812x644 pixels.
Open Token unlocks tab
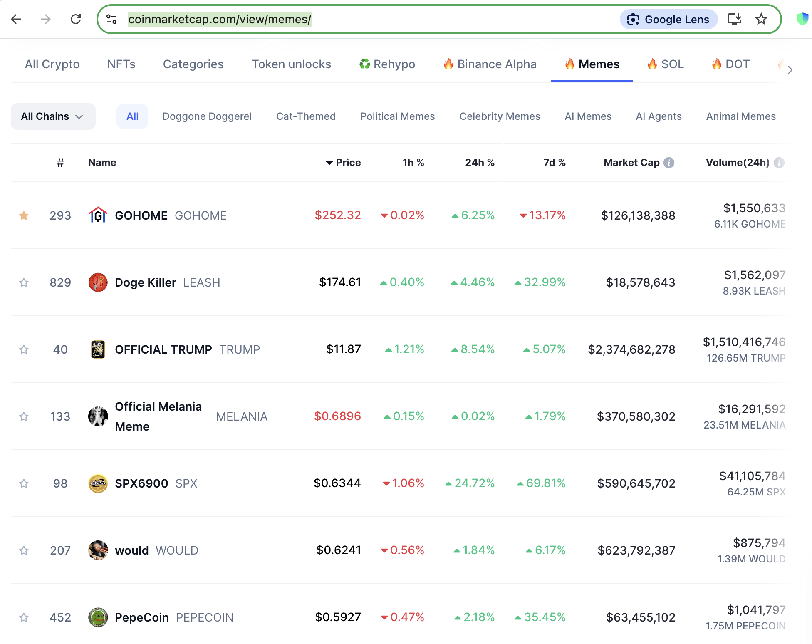(x=291, y=64)
